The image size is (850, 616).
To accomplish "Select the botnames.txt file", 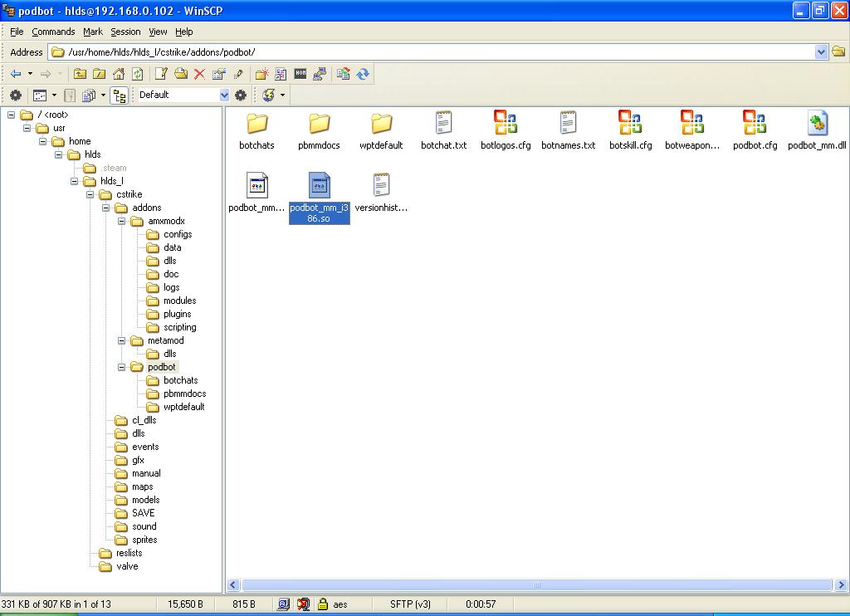I will (x=568, y=130).
